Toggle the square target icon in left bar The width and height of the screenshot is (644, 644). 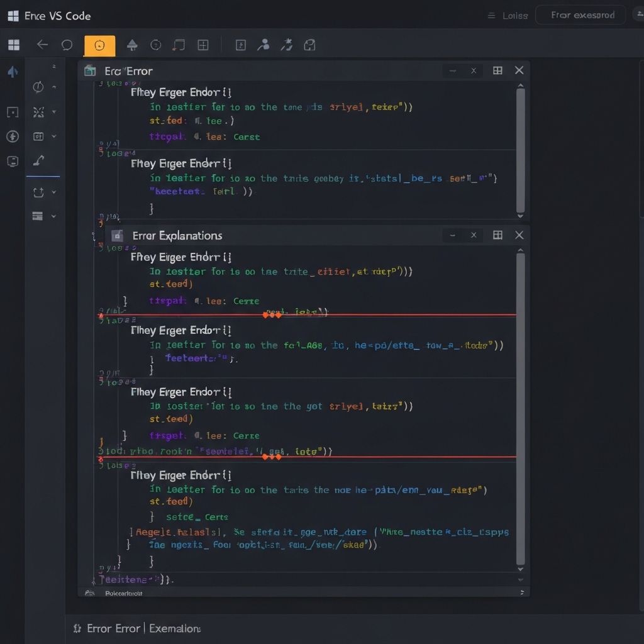click(13, 113)
